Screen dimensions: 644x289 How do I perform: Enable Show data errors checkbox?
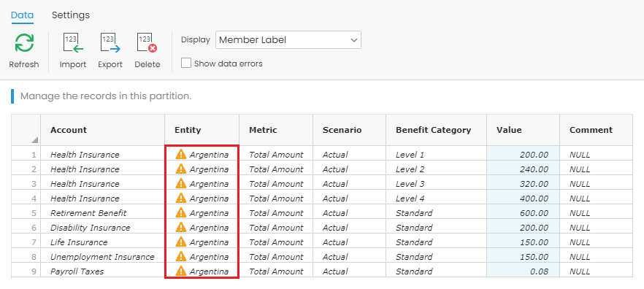click(x=186, y=63)
